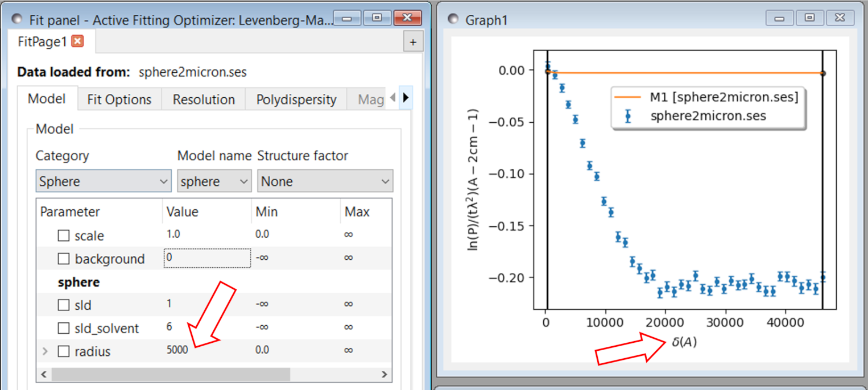Switch to the Fit Options tab
The image size is (868, 390).
coord(119,99)
